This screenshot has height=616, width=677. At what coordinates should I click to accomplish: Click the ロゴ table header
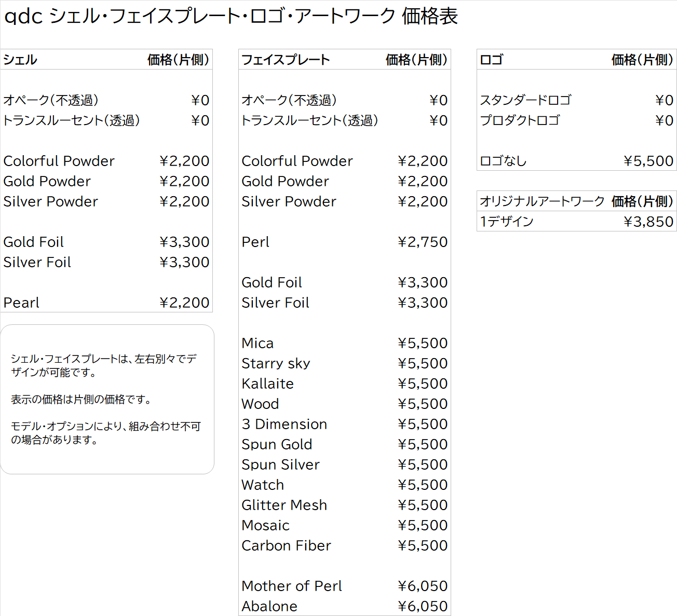[x=491, y=60]
